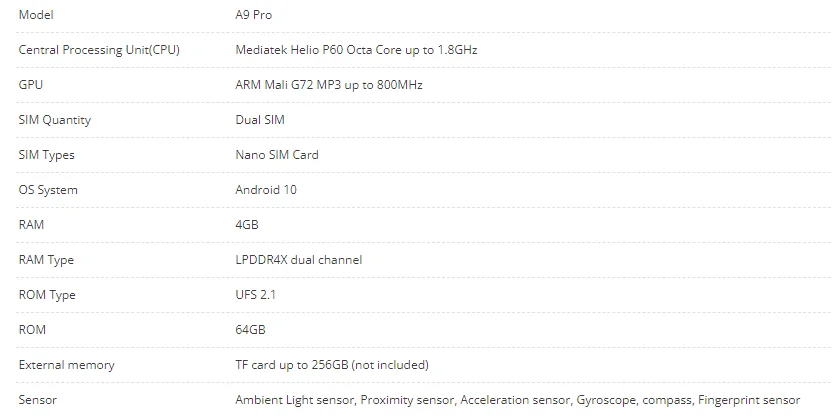This screenshot has width=832, height=416.
Task: Select the Central Processing Unit(CPU) label
Action: [x=99, y=50]
